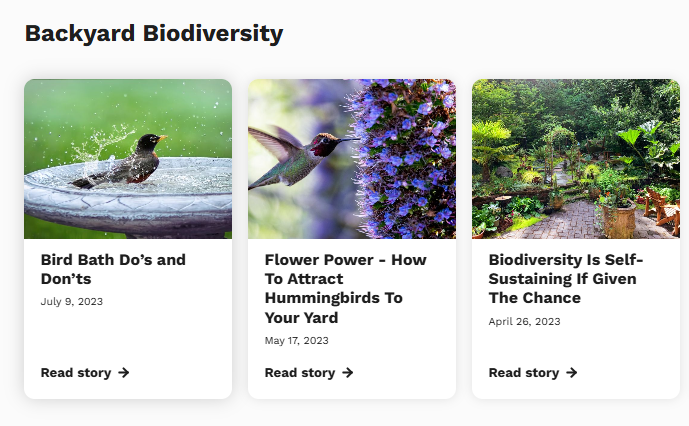Click the May 17, 2023 date
Image resolution: width=689 pixels, height=426 pixels.
pyautogui.click(x=296, y=340)
